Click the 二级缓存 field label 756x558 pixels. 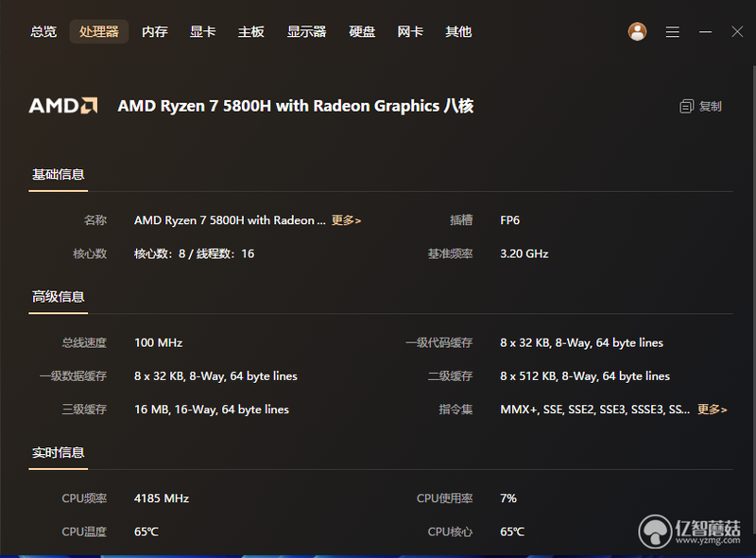pyautogui.click(x=450, y=376)
